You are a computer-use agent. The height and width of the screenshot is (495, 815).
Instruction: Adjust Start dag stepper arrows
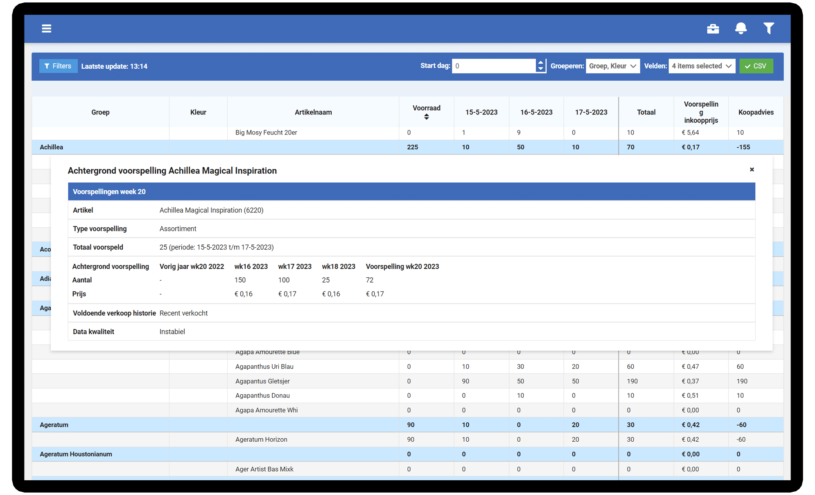tap(541, 66)
